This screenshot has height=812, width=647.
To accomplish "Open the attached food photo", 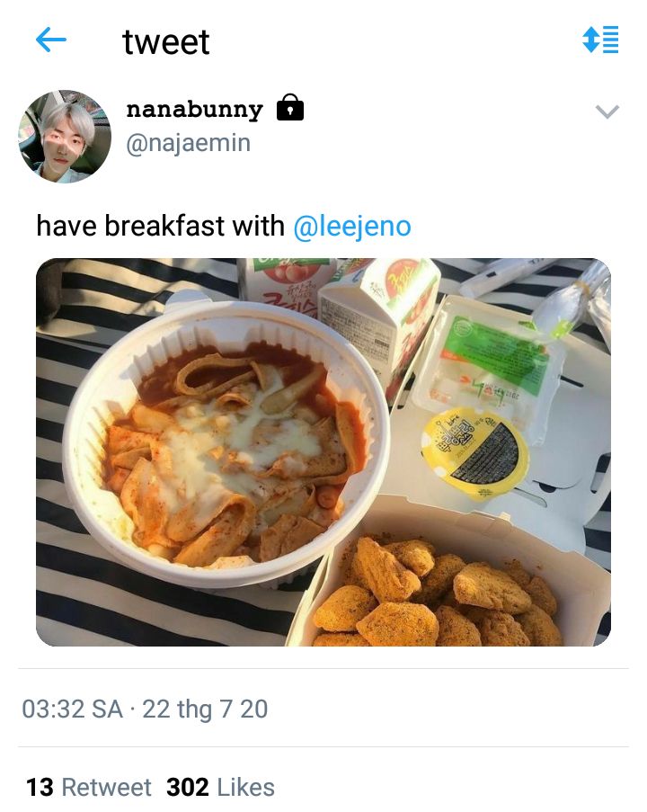I will point(323,452).
